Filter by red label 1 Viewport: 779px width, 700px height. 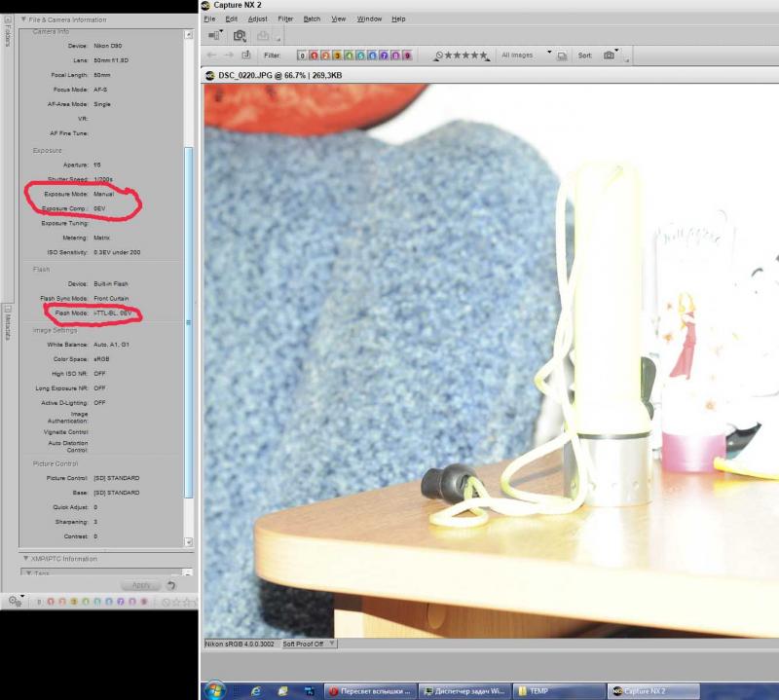point(314,55)
